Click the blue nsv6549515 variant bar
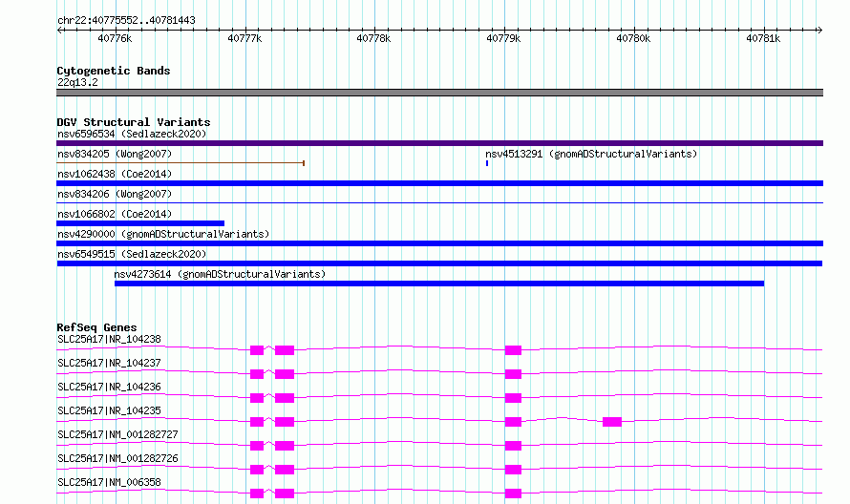 tap(439, 263)
